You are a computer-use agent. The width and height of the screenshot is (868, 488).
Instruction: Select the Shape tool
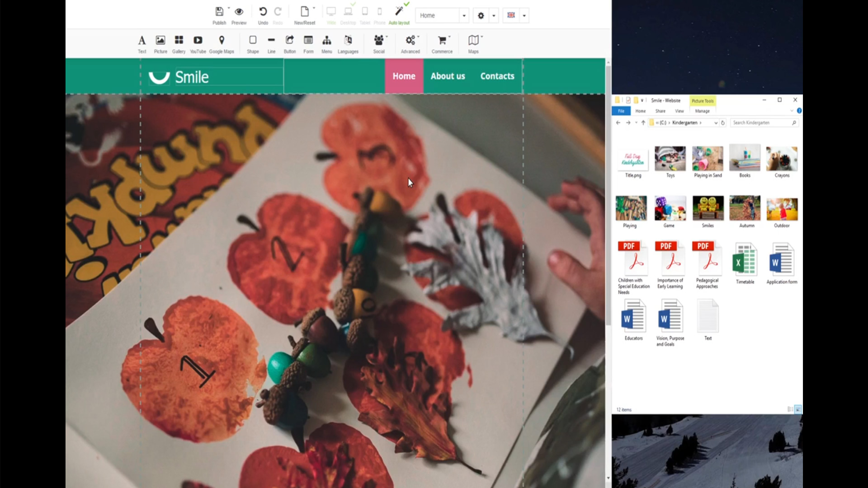[253, 44]
